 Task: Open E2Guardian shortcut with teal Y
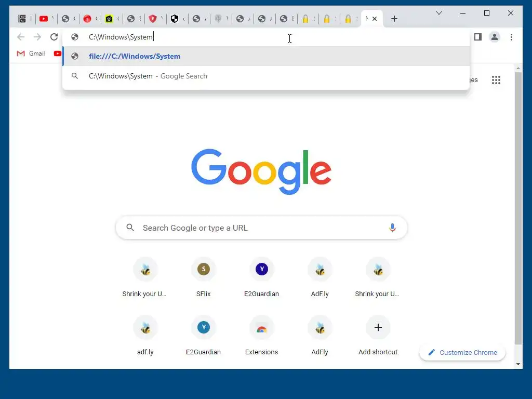click(203, 336)
